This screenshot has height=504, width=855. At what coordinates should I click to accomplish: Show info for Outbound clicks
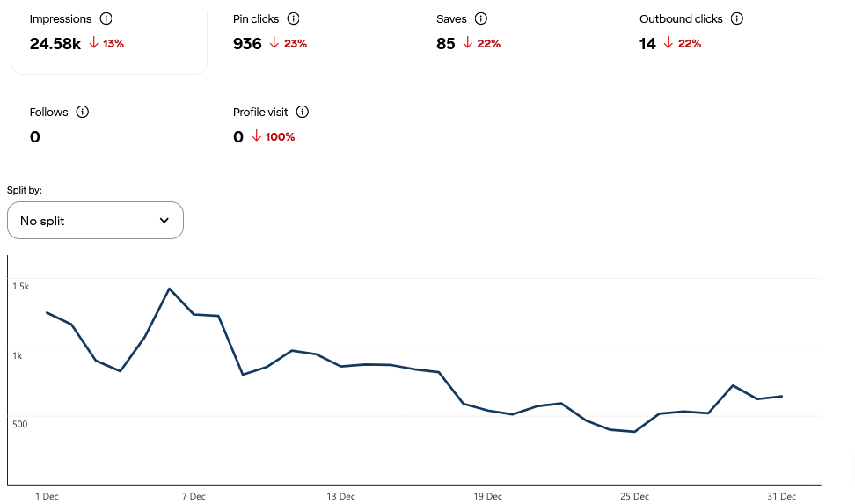[737, 18]
